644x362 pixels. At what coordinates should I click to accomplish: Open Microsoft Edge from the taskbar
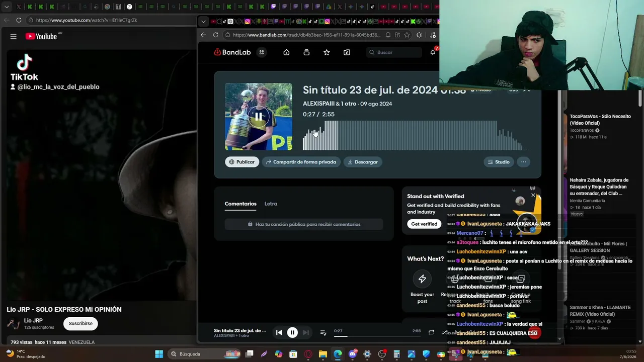point(338,354)
